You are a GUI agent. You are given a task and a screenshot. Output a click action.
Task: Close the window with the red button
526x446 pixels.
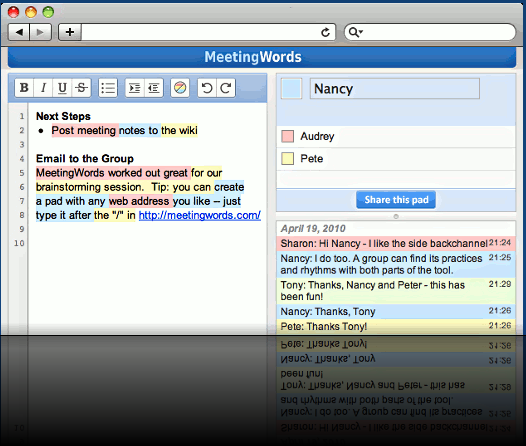click(x=13, y=12)
